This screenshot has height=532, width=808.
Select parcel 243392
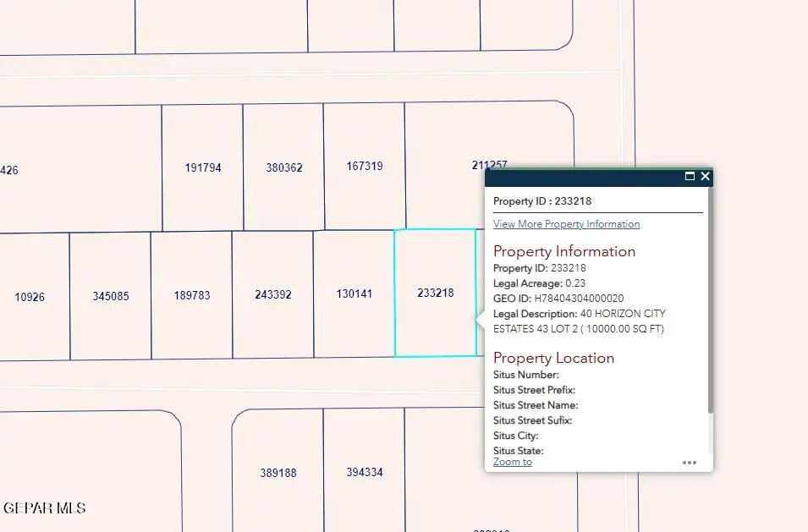pyautogui.click(x=272, y=294)
